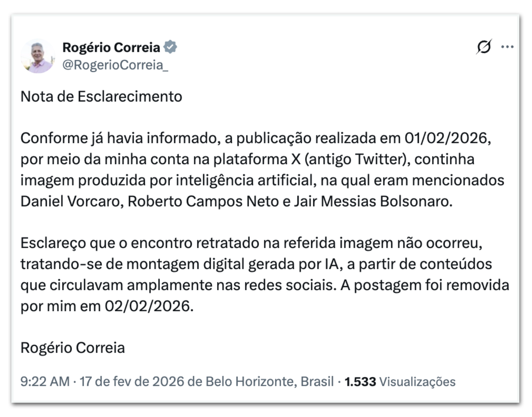The height and width of the screenshot is (417, 532).
Task: Click the Nota de Esclarecimento heading
Action: tap(101, 97)
